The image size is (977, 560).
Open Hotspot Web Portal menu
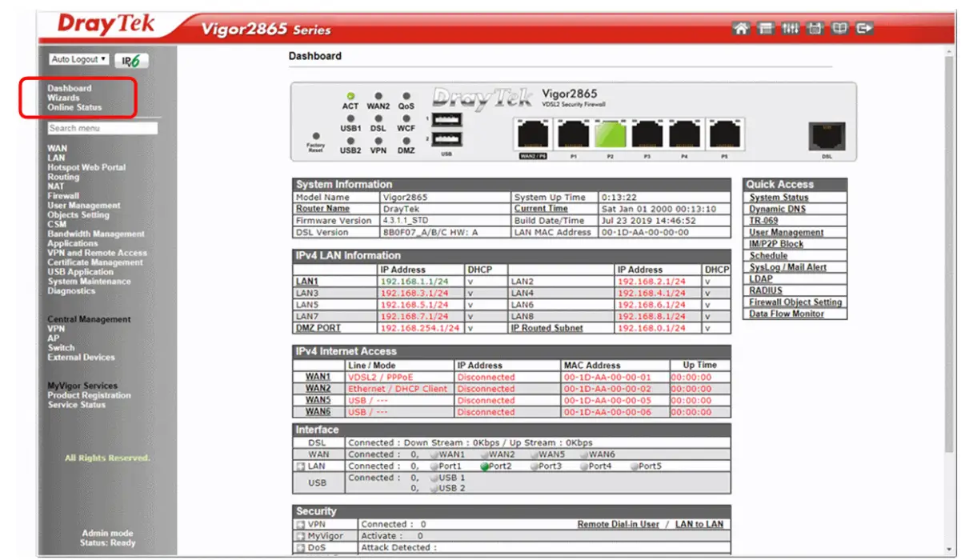coord(86,167)
